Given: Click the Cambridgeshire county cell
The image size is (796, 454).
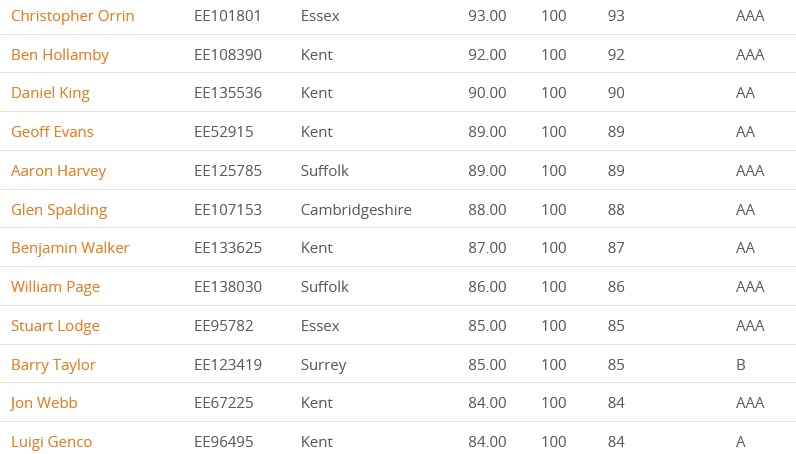Looking at the screenshot, I should (x=356, y=210).
